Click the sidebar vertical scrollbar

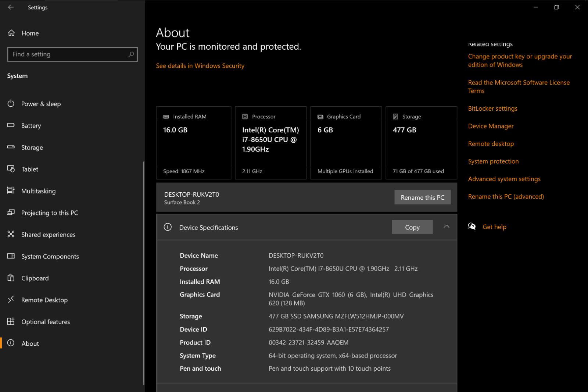tap(144, 273)
